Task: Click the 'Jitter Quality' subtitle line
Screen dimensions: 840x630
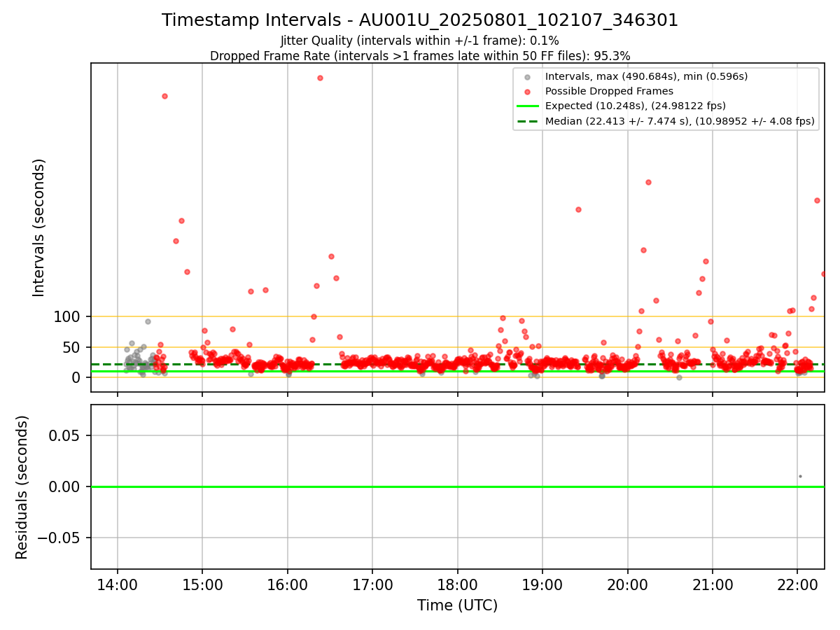Action: (420, 41)
